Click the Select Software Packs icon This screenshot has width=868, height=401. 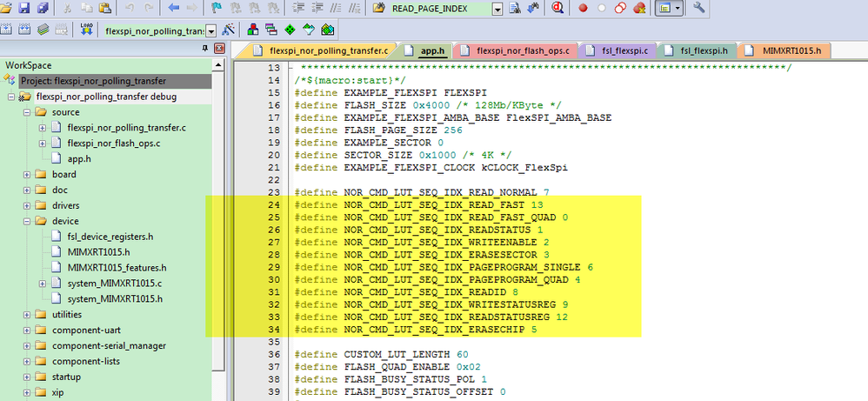tap(309, 30)
